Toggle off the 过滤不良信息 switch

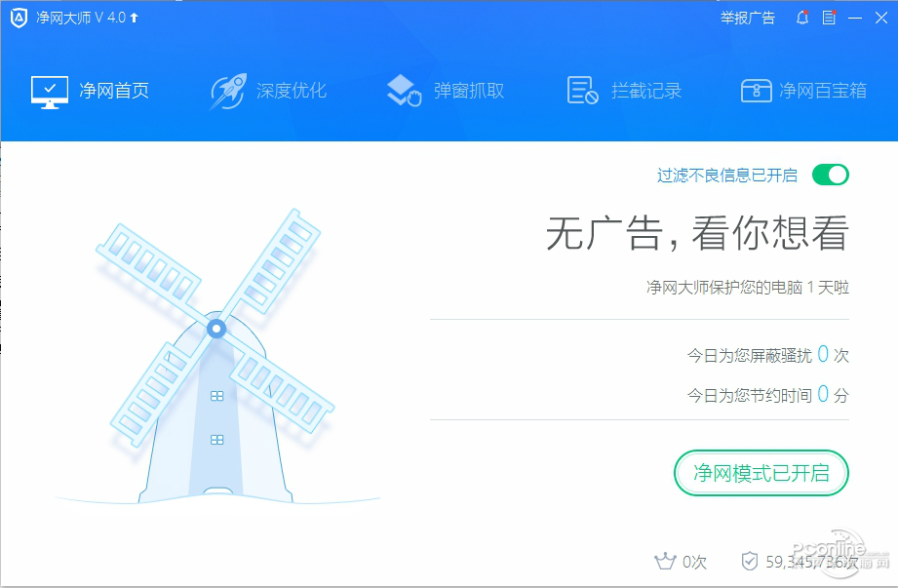pyautogui.click(x=831, y=175)
